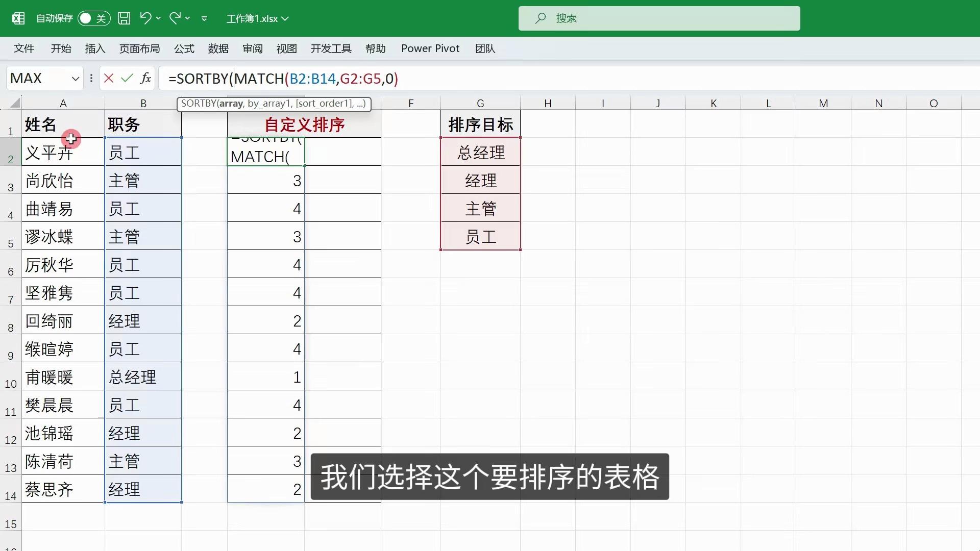Select column K header
This screenshot has height=551, width=980.
pyautogui.click(x=713, y=103)
